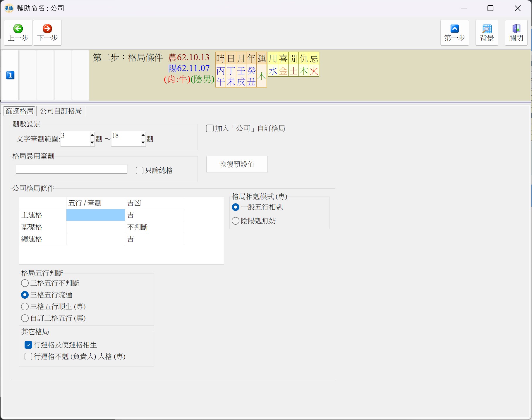Select the 篩選格局 tab
Viewport: 532px width, 420px height.
(20, 111)
